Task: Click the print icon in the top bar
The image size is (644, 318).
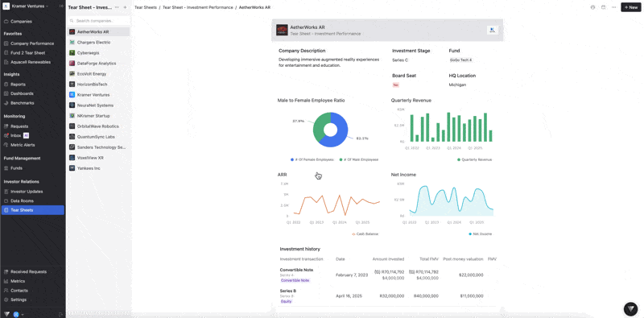Action: tap(603, 7)
